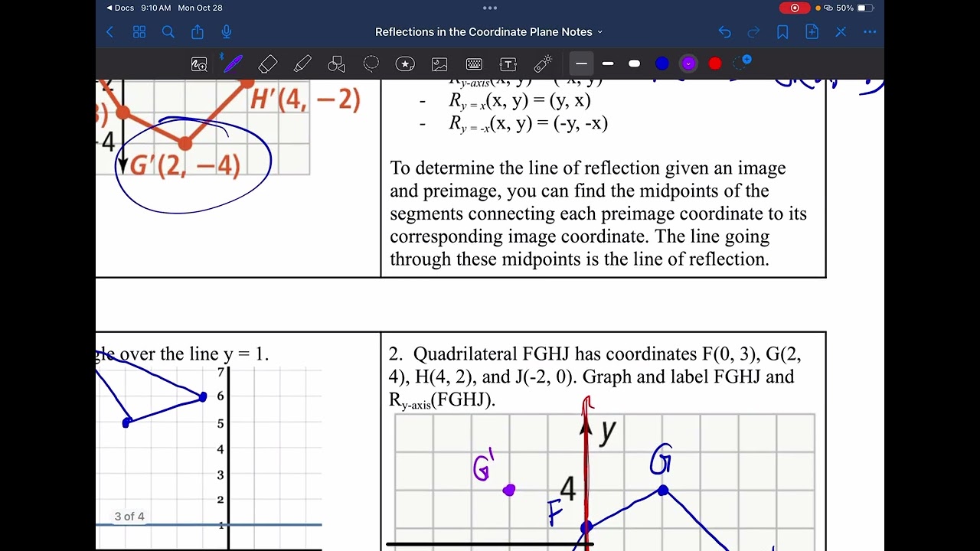The height and width of the screenshot is (551, 980).
Task: Open the share and export menu
Action: 198,32
